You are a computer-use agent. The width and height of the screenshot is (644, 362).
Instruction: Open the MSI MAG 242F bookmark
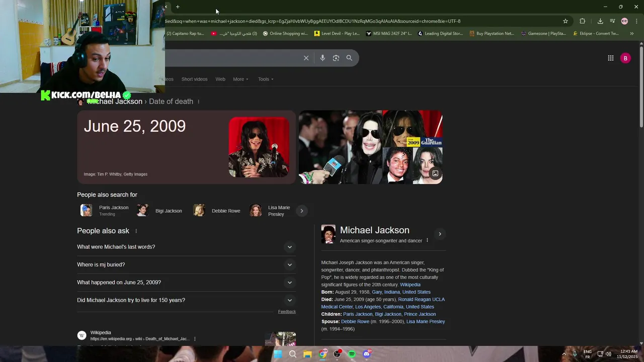388,34
